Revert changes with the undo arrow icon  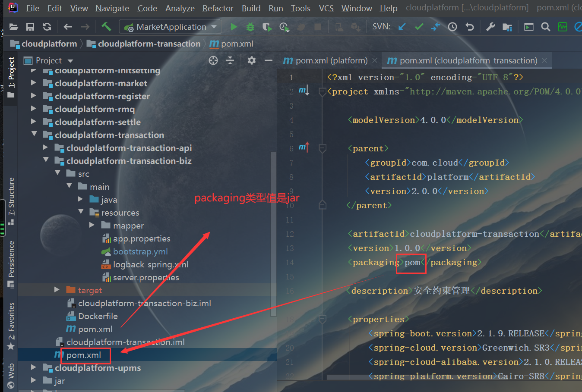pos(470,27)
